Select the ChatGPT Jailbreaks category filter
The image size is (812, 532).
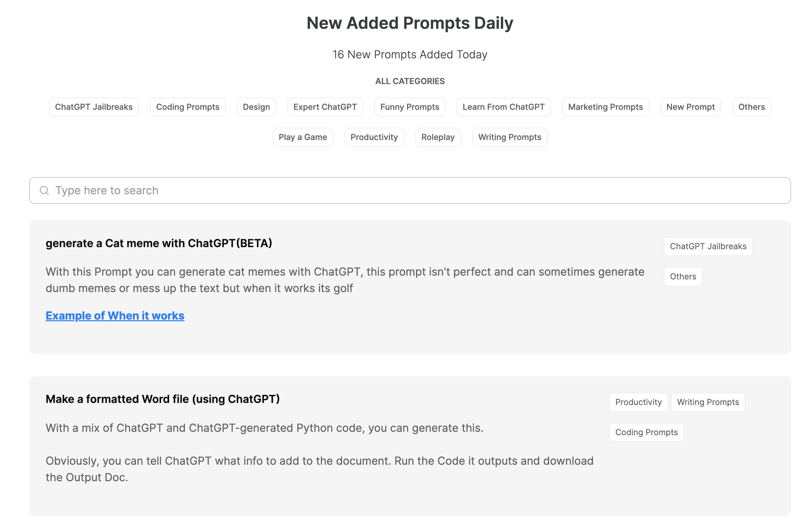click(x=94, y=107)
